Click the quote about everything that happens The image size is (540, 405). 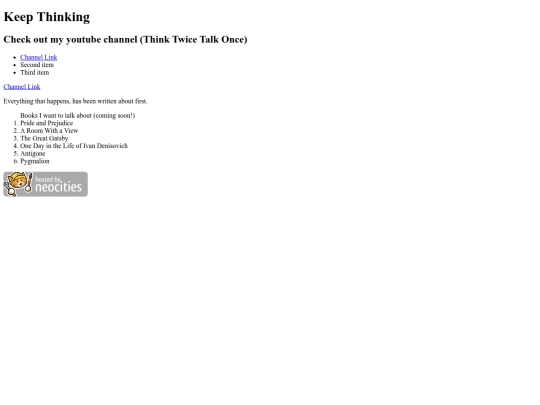pos(75,101)
